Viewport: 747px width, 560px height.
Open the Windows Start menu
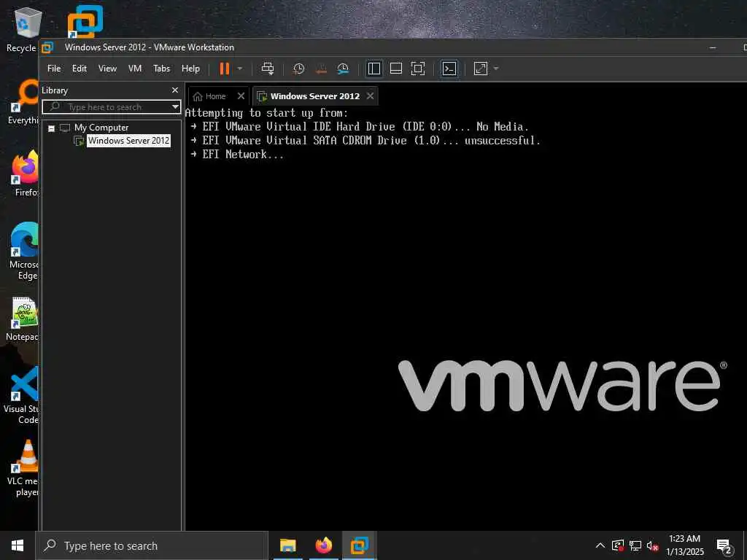(x=18, y=545)
